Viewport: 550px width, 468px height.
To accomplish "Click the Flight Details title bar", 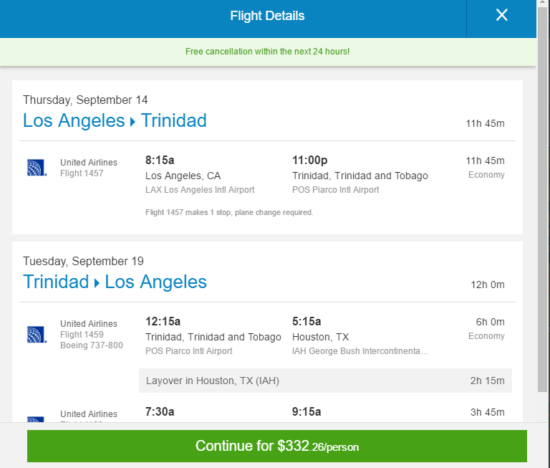I will pos(267,16).
